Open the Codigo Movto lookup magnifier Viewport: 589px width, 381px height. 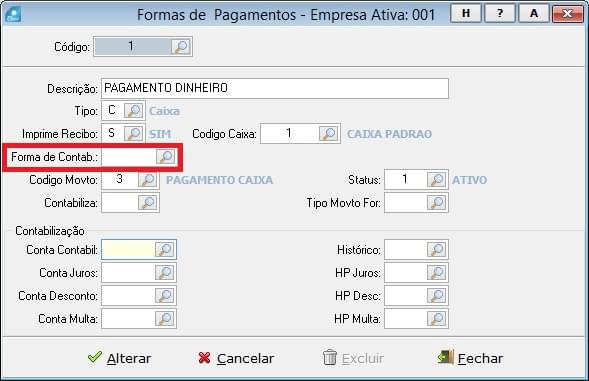point(148,180)
